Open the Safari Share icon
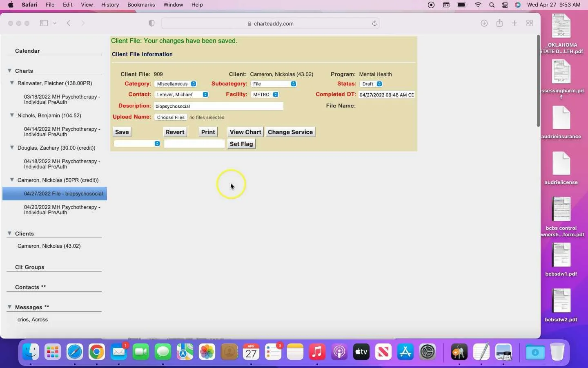Screen dimensions: 588x368 499,23
